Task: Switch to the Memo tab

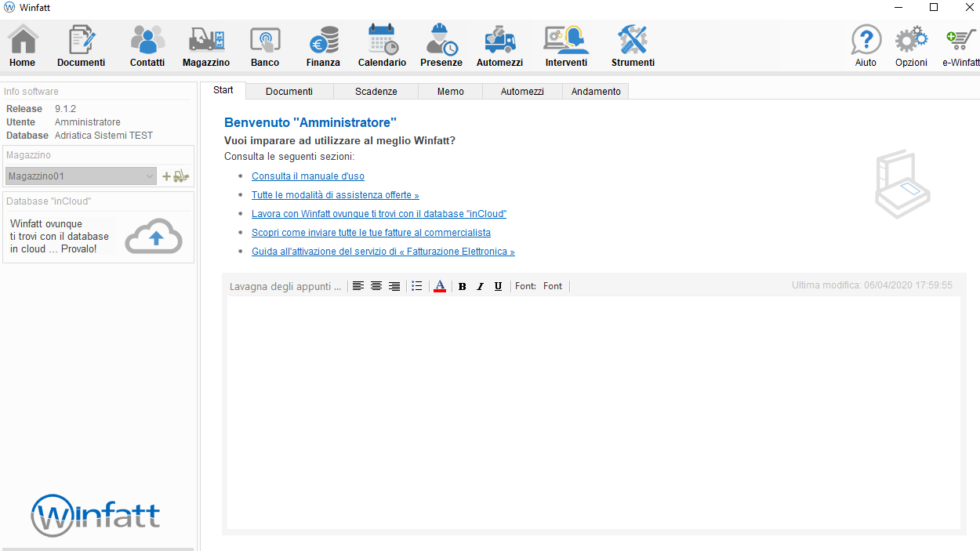Action: click(x=451, y=92)
